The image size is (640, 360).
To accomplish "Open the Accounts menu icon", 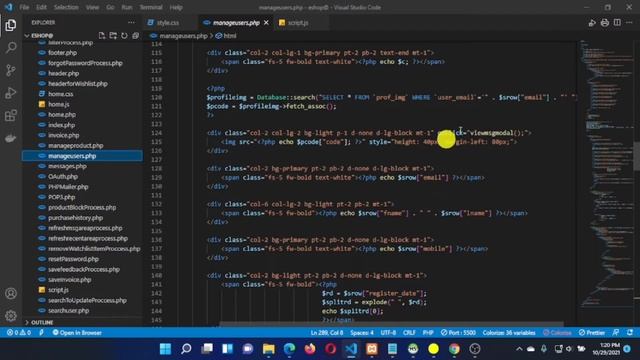I will tap(11, 293).
